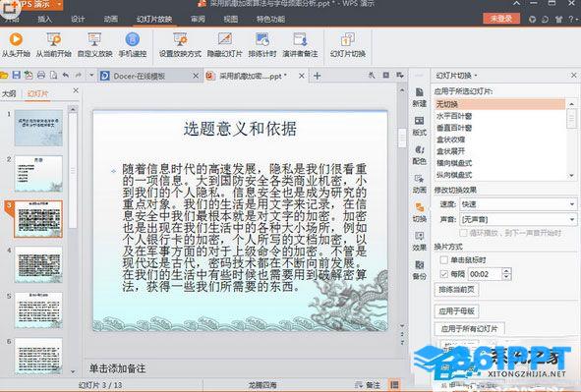Uncheck the 每隔 timed advance checkbox
Viewport: 581px width, 392px height.
[x=443, y=274]
